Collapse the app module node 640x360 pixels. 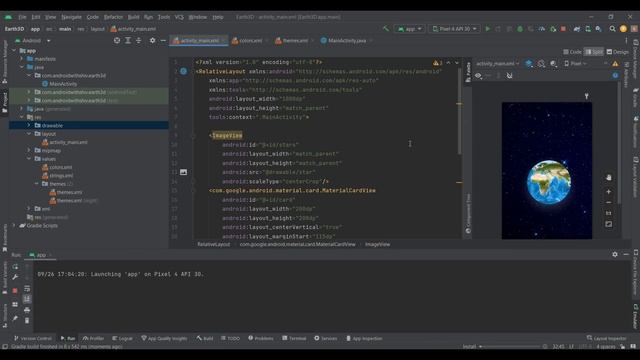14,51
